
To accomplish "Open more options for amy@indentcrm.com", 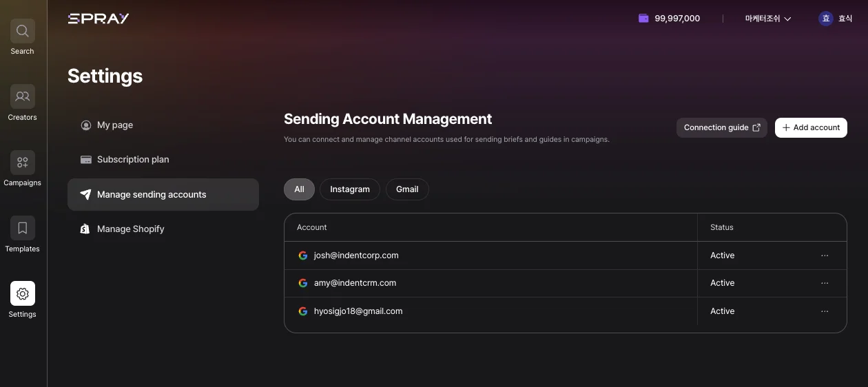I will [825, 283].
